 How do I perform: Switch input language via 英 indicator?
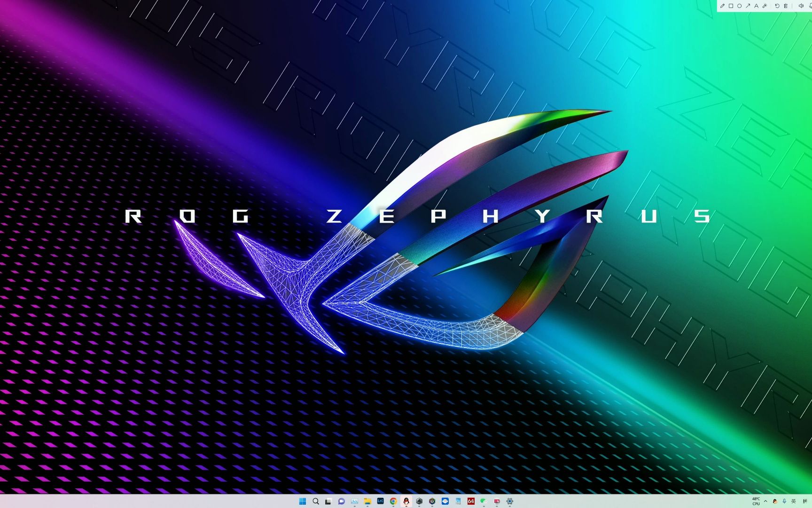(794, 501)
